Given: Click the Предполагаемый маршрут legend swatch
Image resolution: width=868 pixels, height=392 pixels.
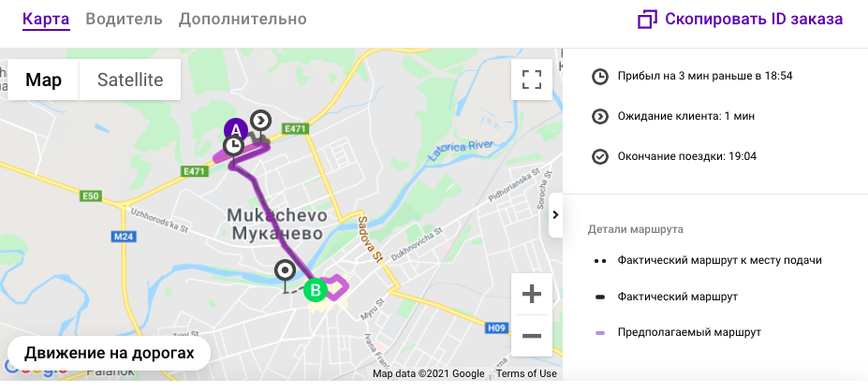Looking at the screenshot, I should (599, 333).
